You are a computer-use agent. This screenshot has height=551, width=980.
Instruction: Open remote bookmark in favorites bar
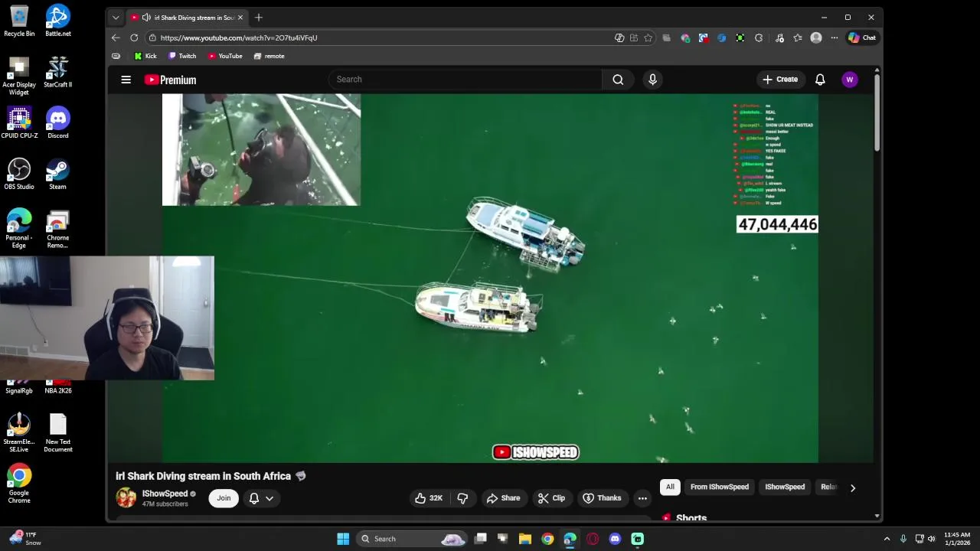(269, 56)
